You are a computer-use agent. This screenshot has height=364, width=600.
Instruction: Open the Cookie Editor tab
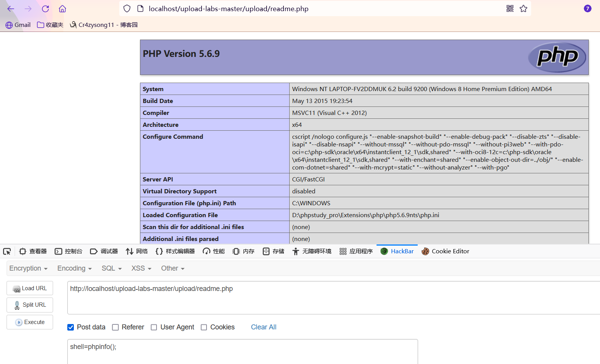445,251
